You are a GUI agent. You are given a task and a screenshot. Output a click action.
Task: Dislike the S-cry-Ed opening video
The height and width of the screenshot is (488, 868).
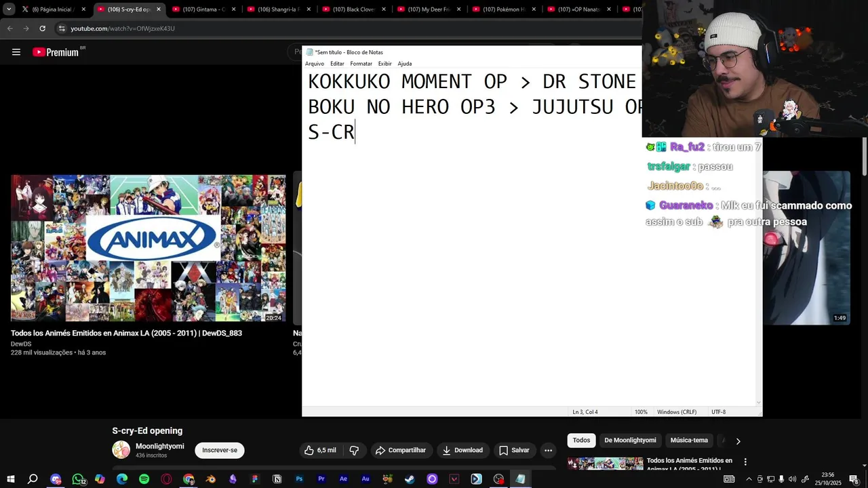pyautogui.click(x=354, y=450)
